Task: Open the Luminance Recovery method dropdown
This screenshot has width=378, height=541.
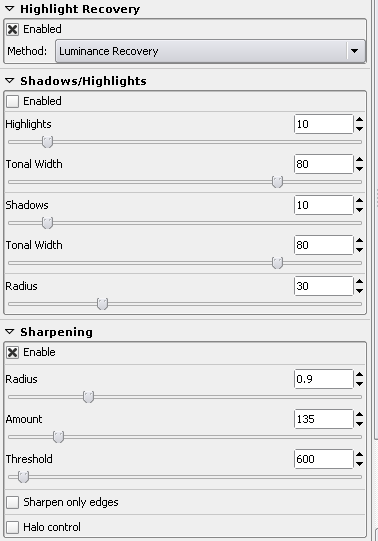Action: pos(210,51)
